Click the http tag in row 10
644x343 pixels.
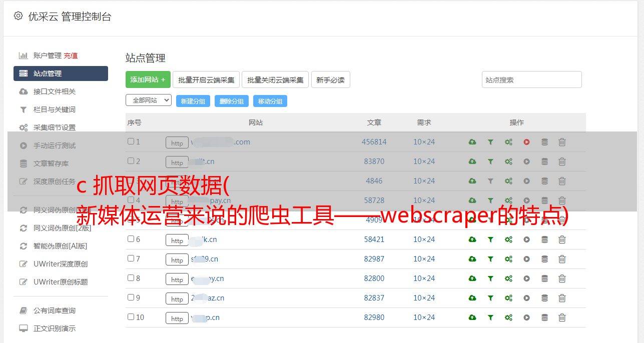coord(177,318)
